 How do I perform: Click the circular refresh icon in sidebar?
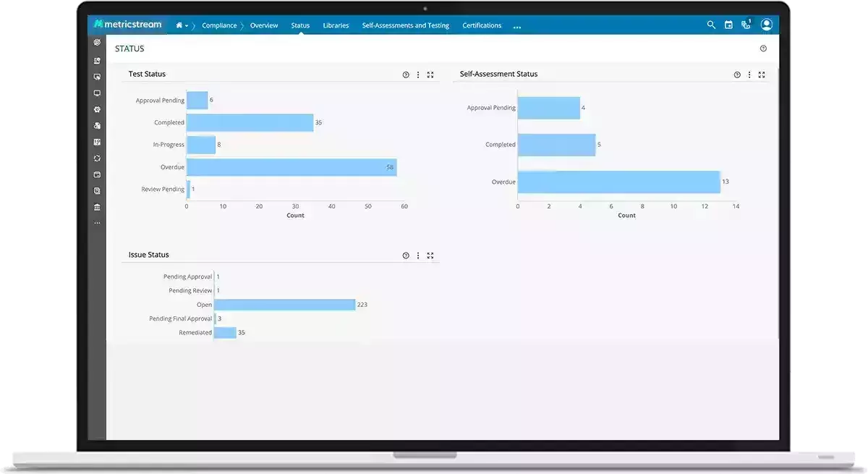point(97,158)
